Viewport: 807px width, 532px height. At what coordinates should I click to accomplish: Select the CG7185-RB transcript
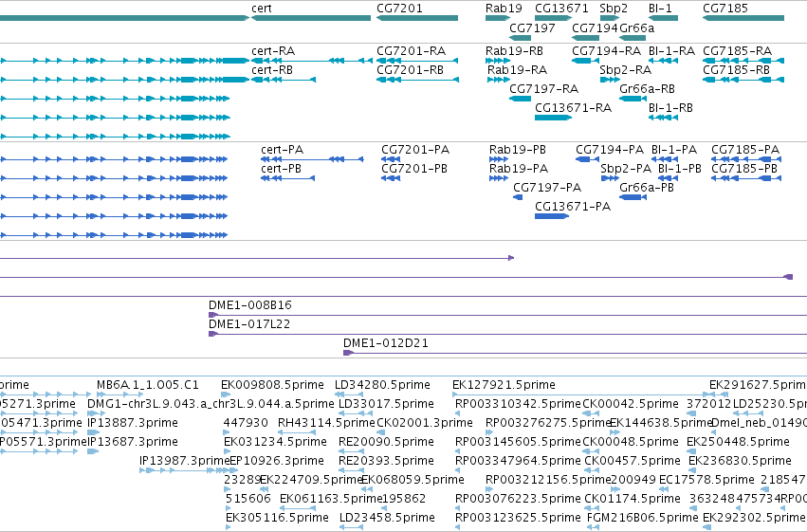click(x=743, y=80)
